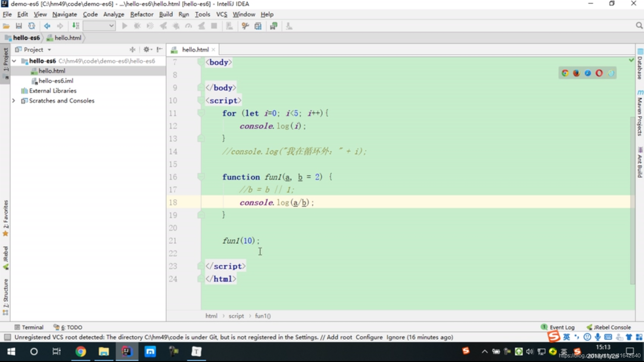Toggle the Database tool window on right

click(640, 64)
